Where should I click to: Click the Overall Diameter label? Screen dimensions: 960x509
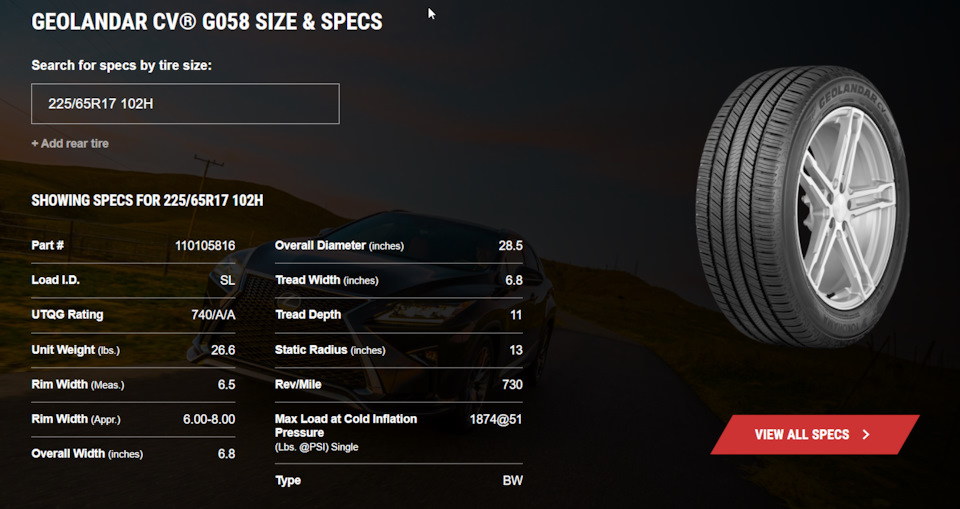pos(339,246)
